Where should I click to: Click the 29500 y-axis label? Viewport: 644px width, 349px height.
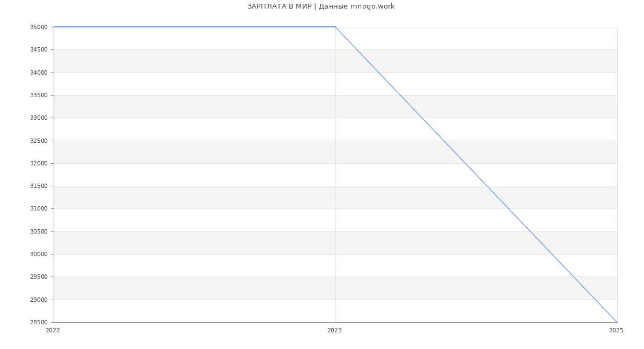coord(39,277)
